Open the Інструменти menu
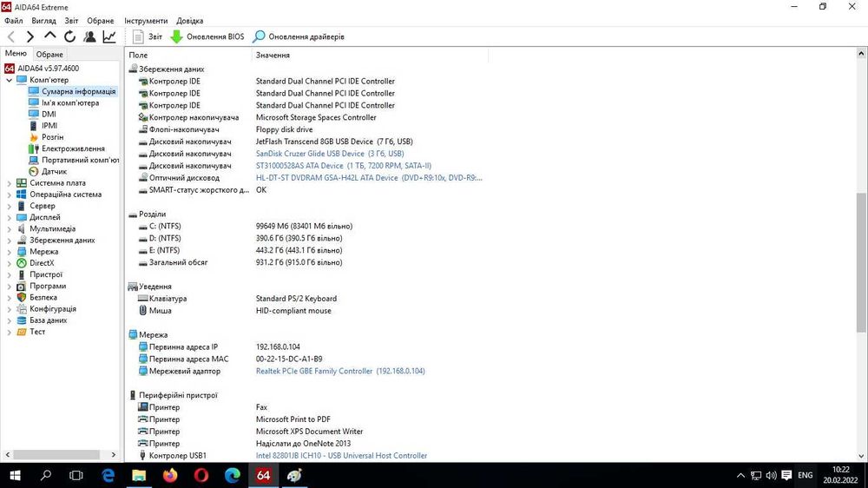868x488 pixels. coord(146,21)
